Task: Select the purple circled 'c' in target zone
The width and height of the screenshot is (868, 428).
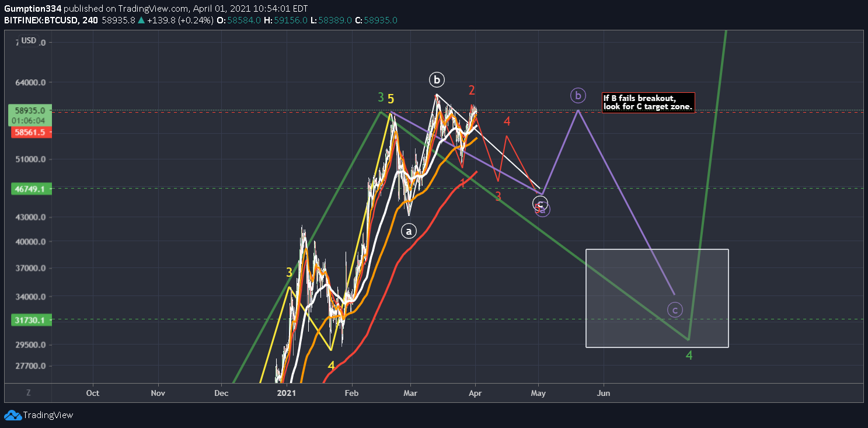Action: [675, 310]
